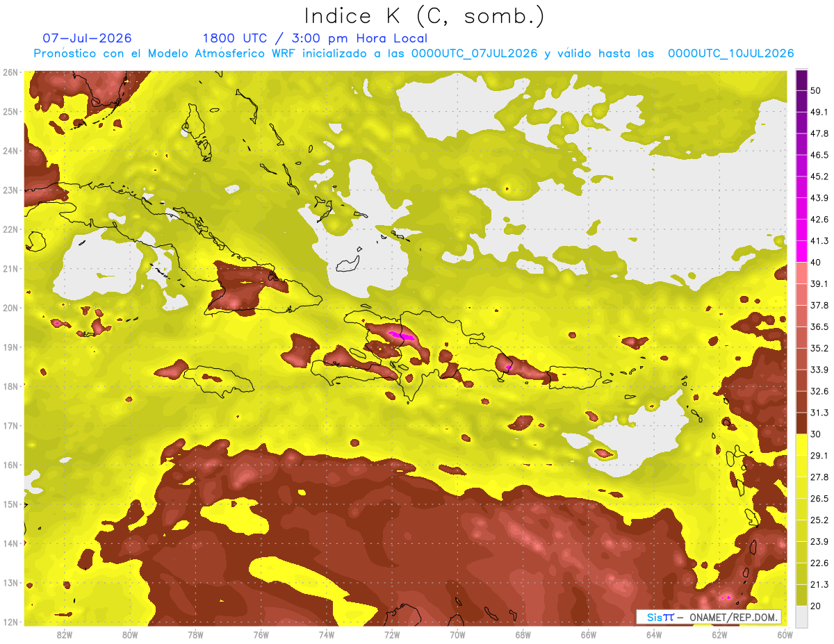Click the longitude label '82W'

pyautogui.click(x=65, y=634)
